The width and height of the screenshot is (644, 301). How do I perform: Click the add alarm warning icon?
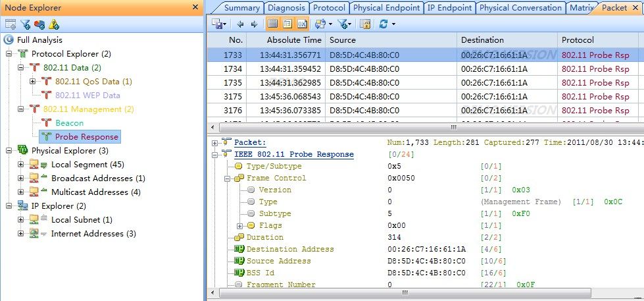pyautogui.click(x=54, y=24)
